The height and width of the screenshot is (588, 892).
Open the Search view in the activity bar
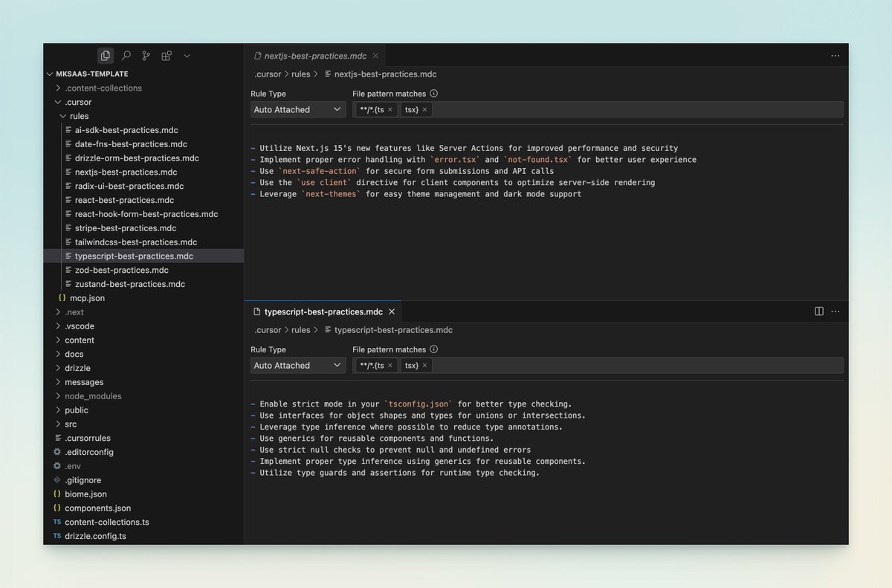tap(125, 55)
